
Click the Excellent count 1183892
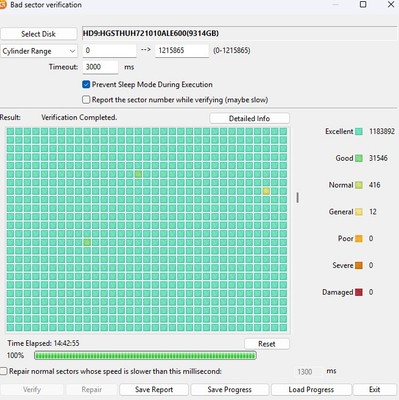coord(382,131)
